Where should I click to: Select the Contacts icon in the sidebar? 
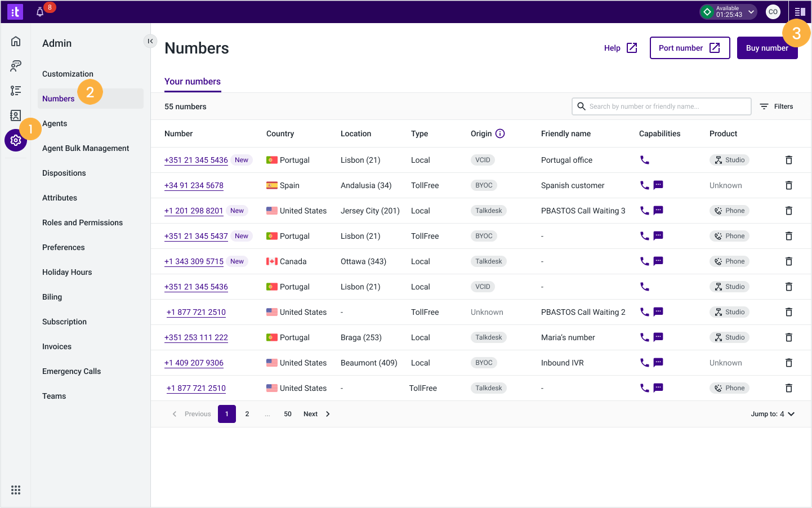point(16,115)
